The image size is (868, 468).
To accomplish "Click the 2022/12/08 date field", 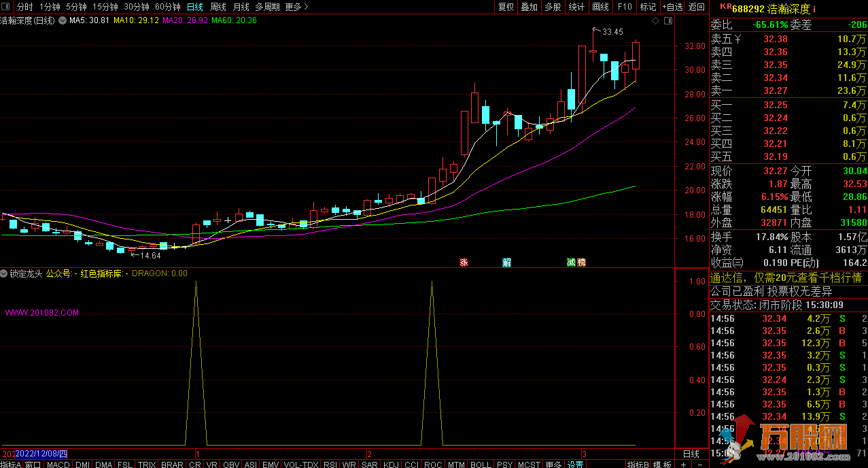I will (41, 454).
